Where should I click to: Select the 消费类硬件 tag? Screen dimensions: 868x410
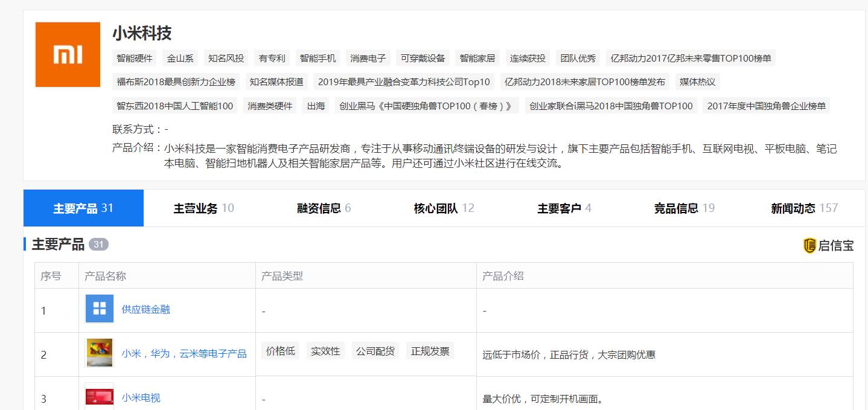[270, 106]
